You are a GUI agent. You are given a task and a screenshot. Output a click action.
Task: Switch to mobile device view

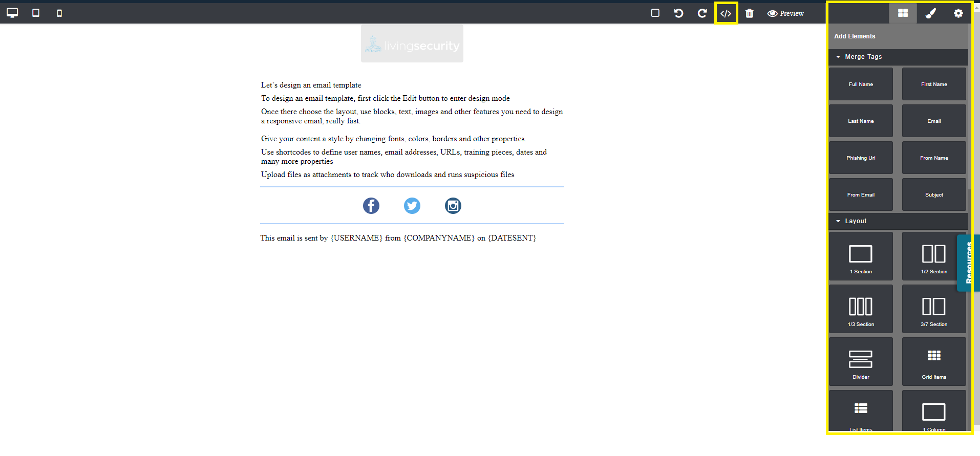coord(59,13)
